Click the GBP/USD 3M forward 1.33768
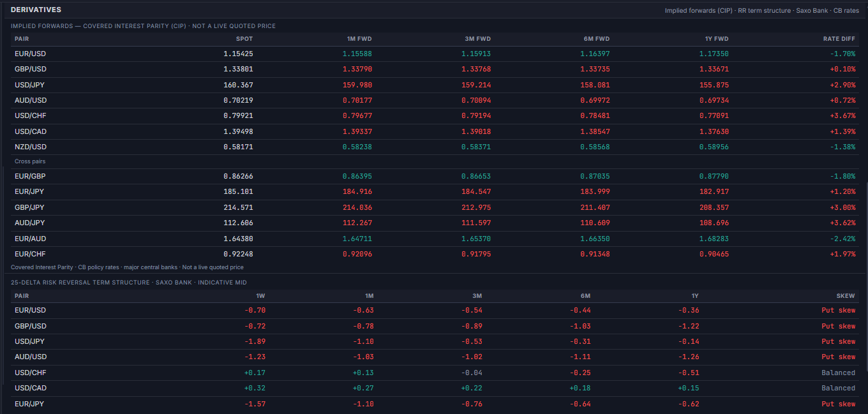The height and width of the screenshot is (414, 868). point(476,69)
